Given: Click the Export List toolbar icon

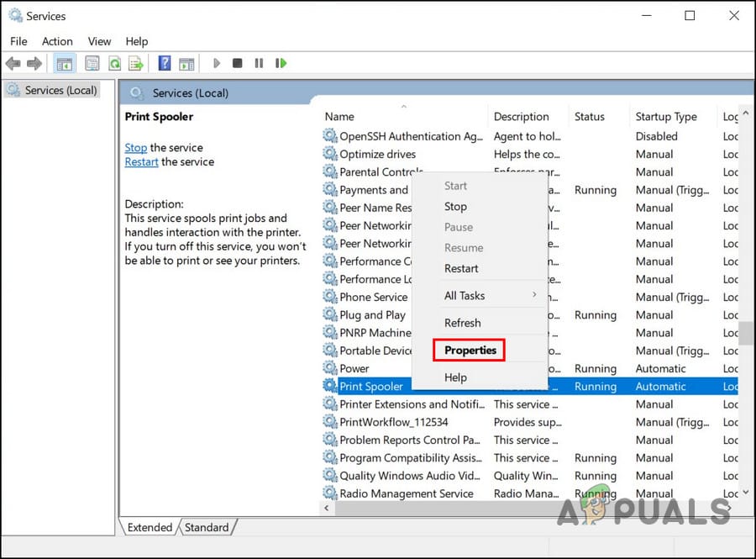Looking at the screenshot, I should (135, 63).
